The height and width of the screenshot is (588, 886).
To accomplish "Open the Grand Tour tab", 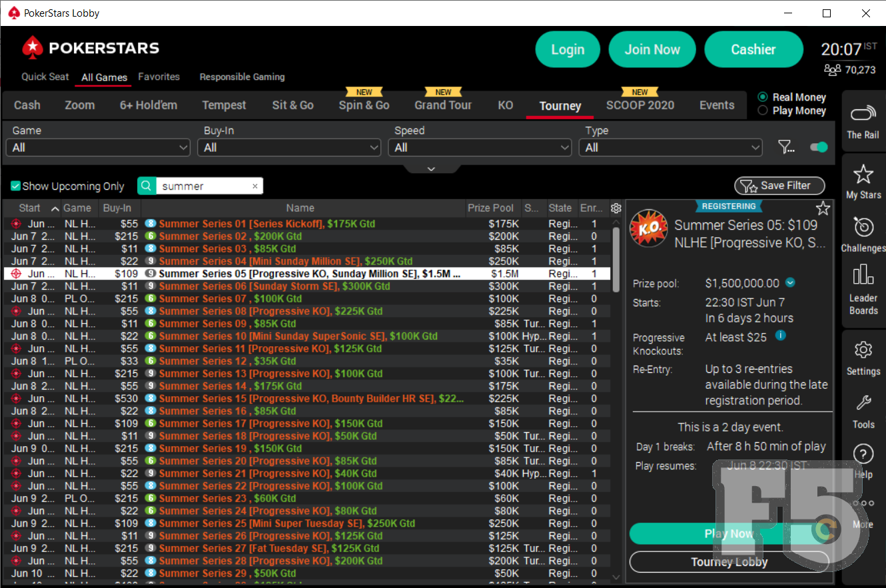I will tap(443, 105).
